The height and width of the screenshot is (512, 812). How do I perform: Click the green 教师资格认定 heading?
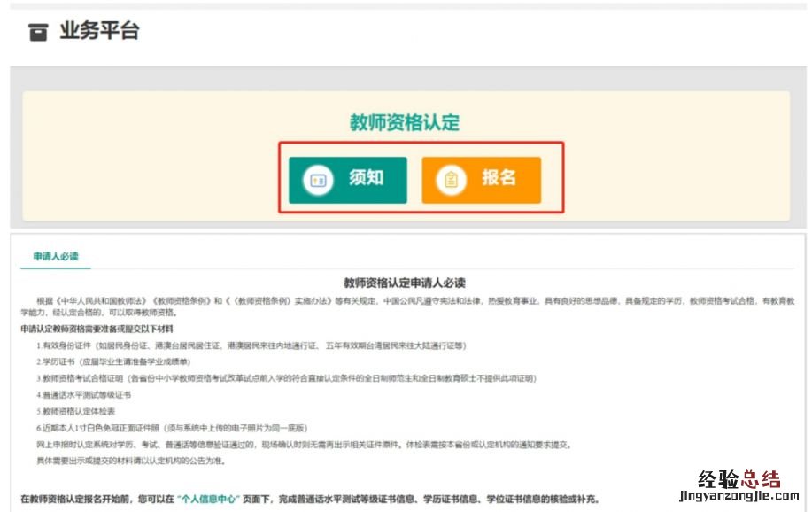tap(405, 122)
